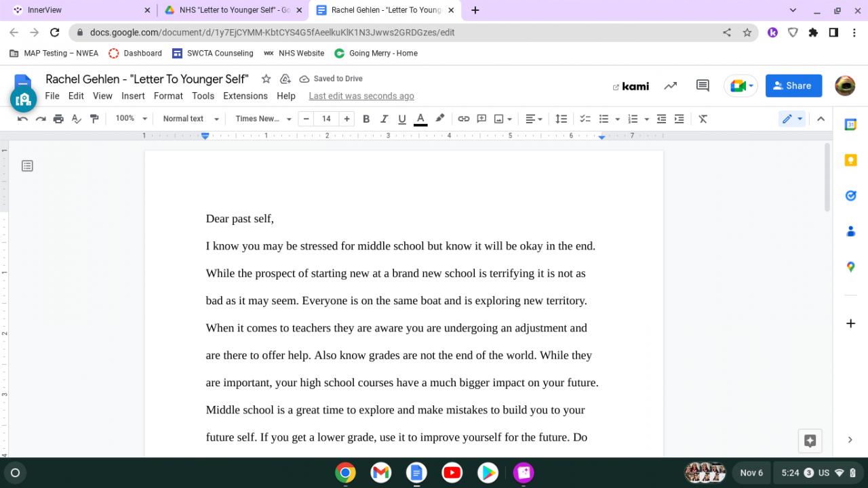Hide the menus with up chevron

pyautogui.click(x=821, y=119)
